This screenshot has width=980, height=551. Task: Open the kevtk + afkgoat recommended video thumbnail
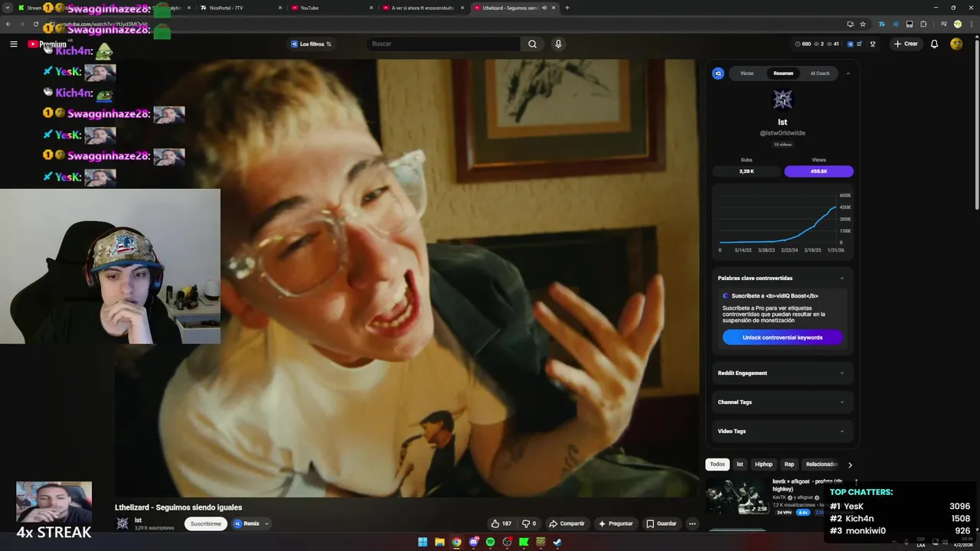point(737,497)
